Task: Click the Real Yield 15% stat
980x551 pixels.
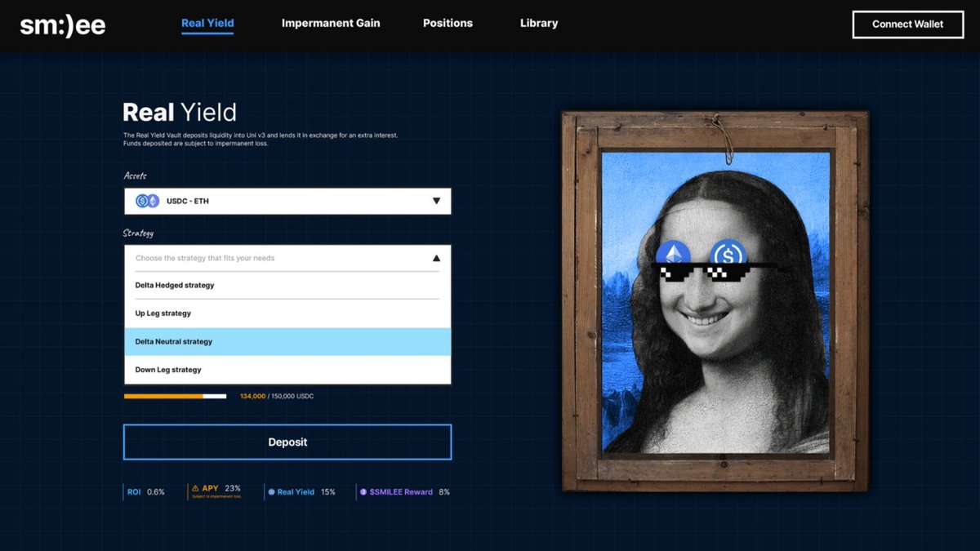Action: pos(301,492)
